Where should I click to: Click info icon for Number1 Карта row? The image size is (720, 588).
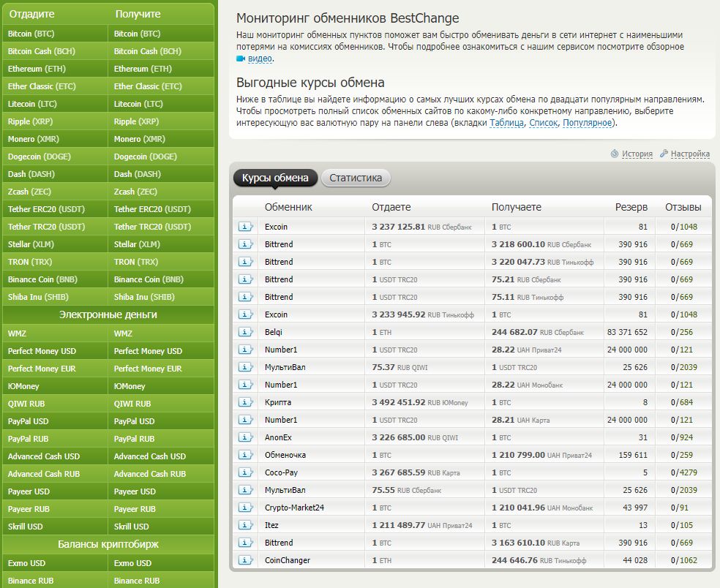245,420
